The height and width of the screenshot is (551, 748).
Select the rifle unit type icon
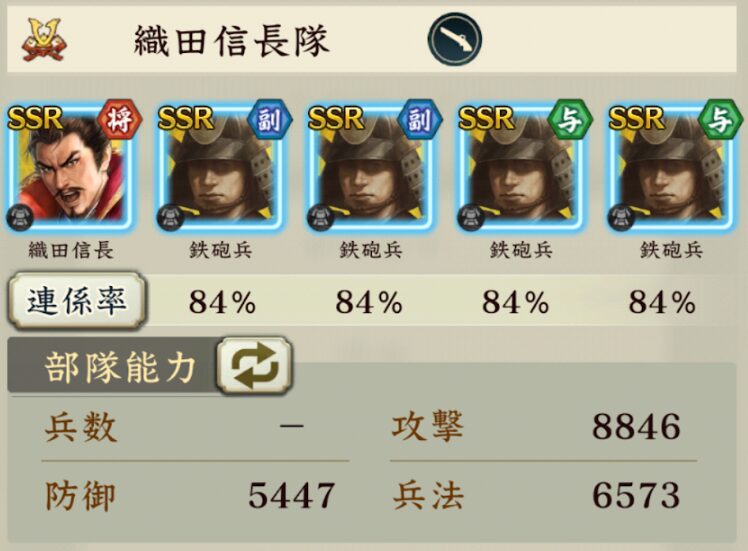[x=455, y=39]
